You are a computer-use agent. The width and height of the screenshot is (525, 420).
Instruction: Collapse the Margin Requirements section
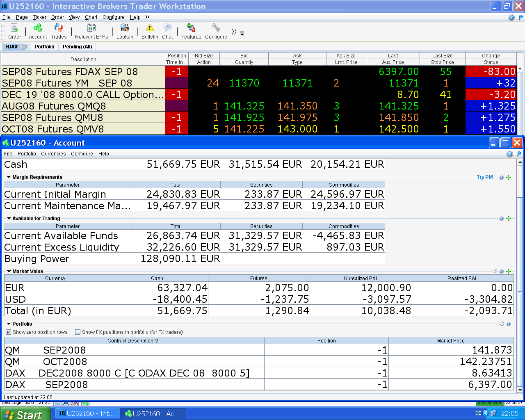9,177
